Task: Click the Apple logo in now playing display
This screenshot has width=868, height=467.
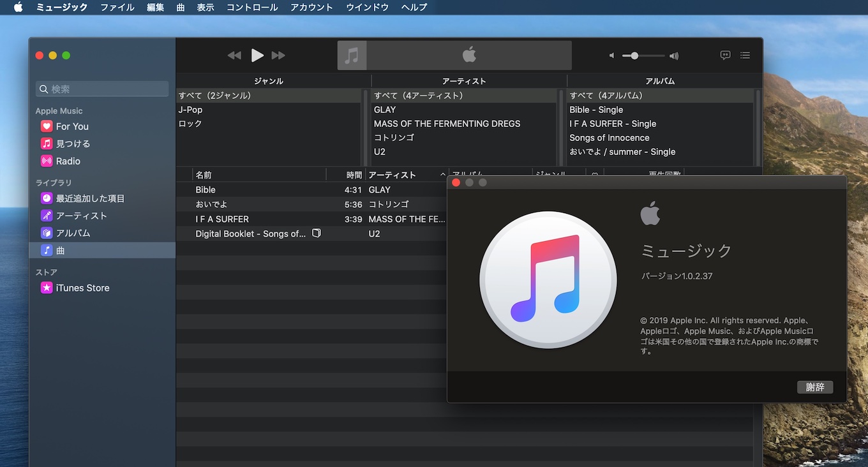Action: [x=469, y=55]
